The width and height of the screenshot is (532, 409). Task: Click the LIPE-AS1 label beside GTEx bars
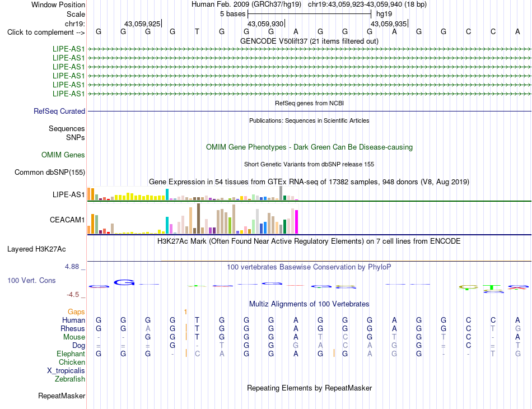[x=68, y=194]
